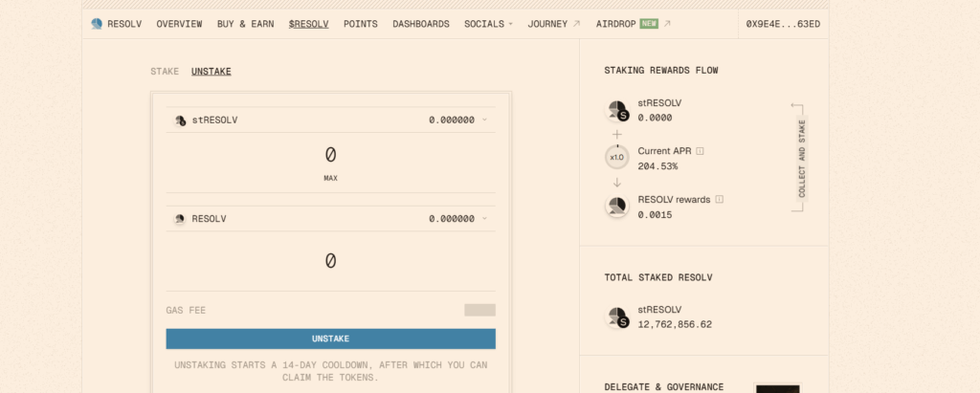The height and width of the screenshot is (393, 980).
Task: Click the stRESOLV icon in Staking Rewards Flow
Action: [617, 111]
